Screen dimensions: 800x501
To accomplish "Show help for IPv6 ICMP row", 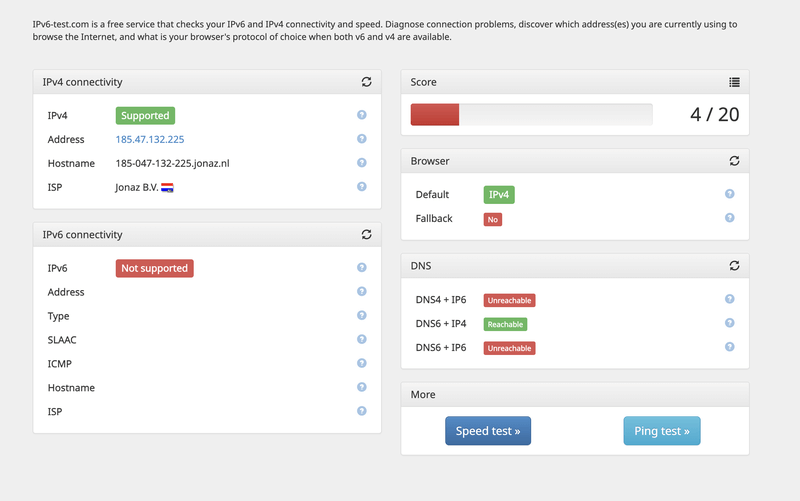I will click(x=362, y=364).
